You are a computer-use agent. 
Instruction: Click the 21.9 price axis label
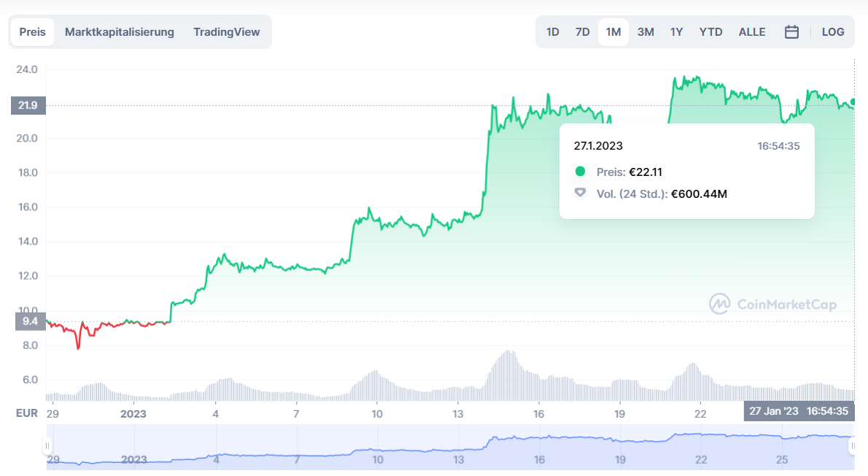pos(28,105)
